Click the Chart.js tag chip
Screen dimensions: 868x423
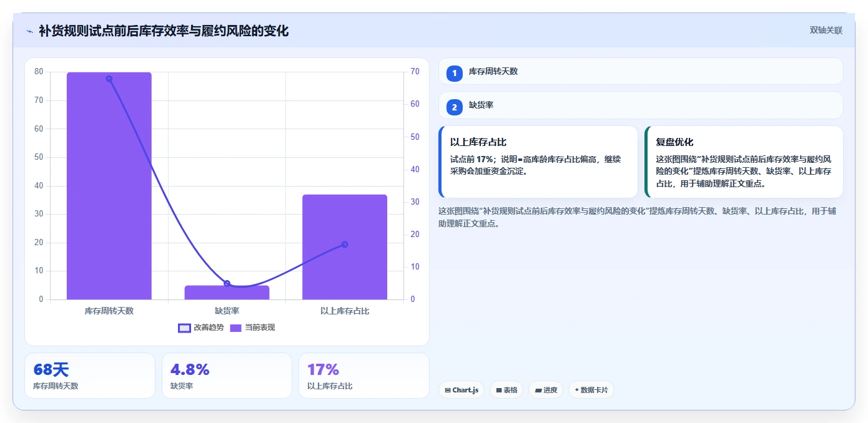461,390
